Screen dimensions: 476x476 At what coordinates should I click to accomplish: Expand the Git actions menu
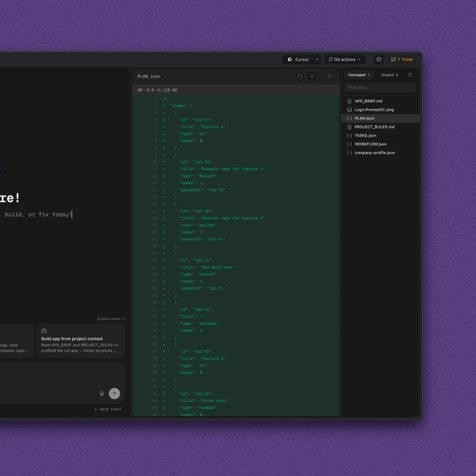coord(345,59)
